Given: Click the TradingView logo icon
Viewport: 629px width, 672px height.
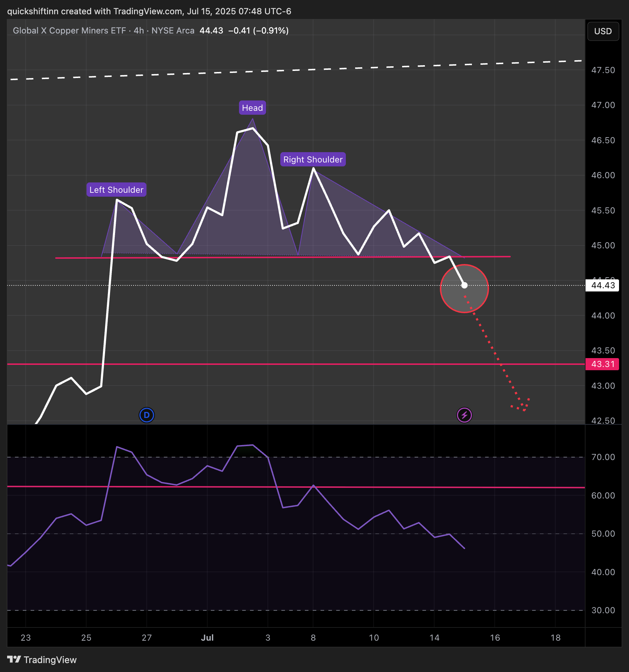Looking at the screenshot, I should point(14,660).
